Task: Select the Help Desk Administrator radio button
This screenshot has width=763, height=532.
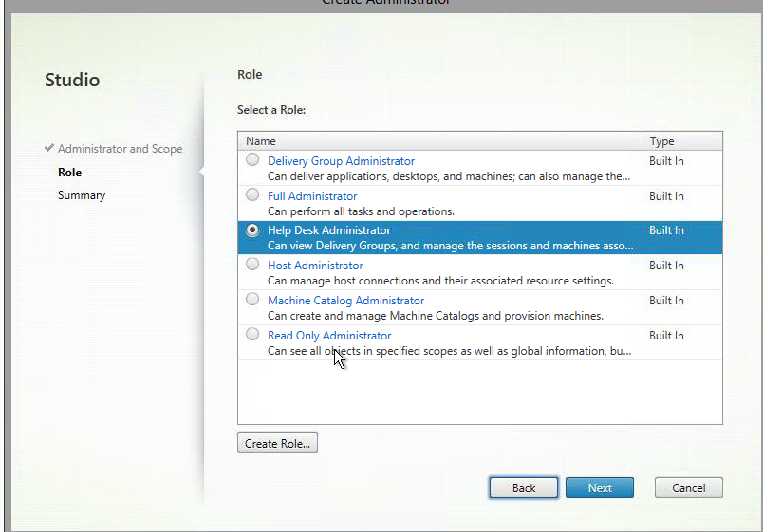Action: (252, 229)
